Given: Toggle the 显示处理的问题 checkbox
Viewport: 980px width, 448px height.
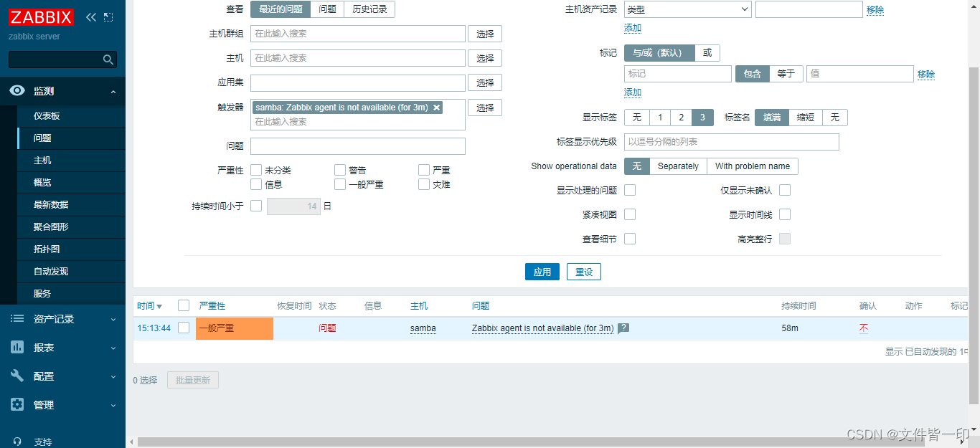Looking at the screenshot, I should pyautogui.click(x=630, y=190).
